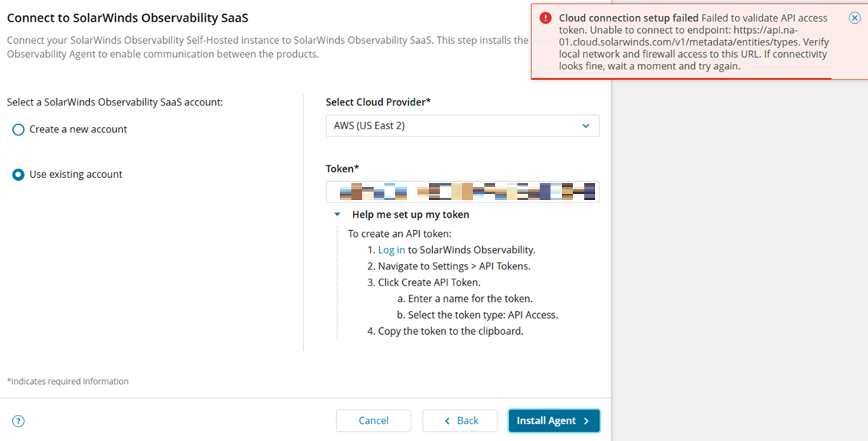Image resolution: width=868 pixels, height=441 pixels.
Task: Click the cloud provider dropdown chevron arrow
Action: 586,125
